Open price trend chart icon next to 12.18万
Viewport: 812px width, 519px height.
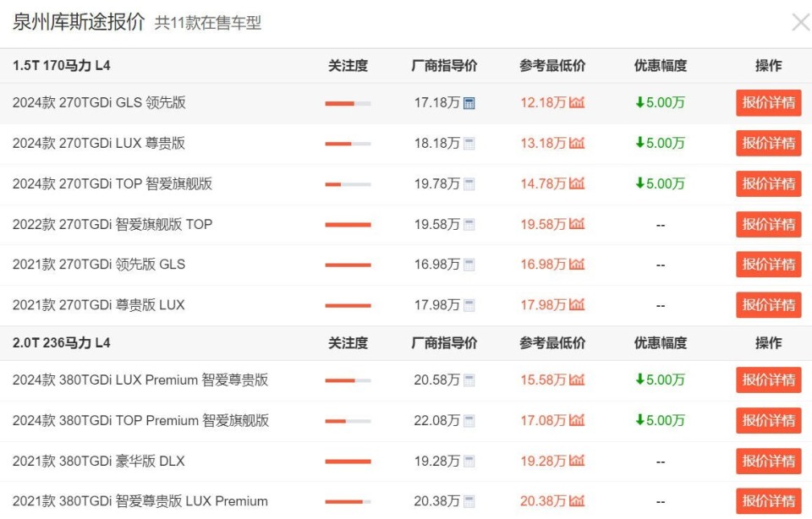coord(577,103)
